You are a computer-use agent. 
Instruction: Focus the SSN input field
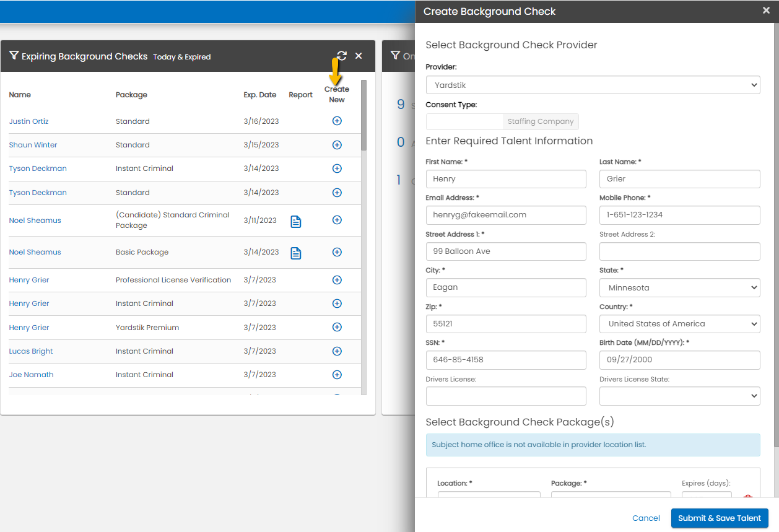click(x=506, y=360)
